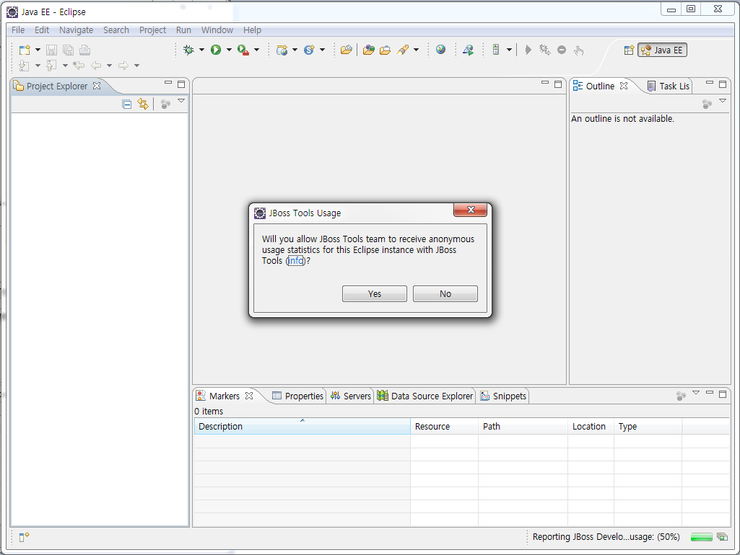Click the Save toolbar icon
The height and width of the screenshot is (555, 740).
51,50
